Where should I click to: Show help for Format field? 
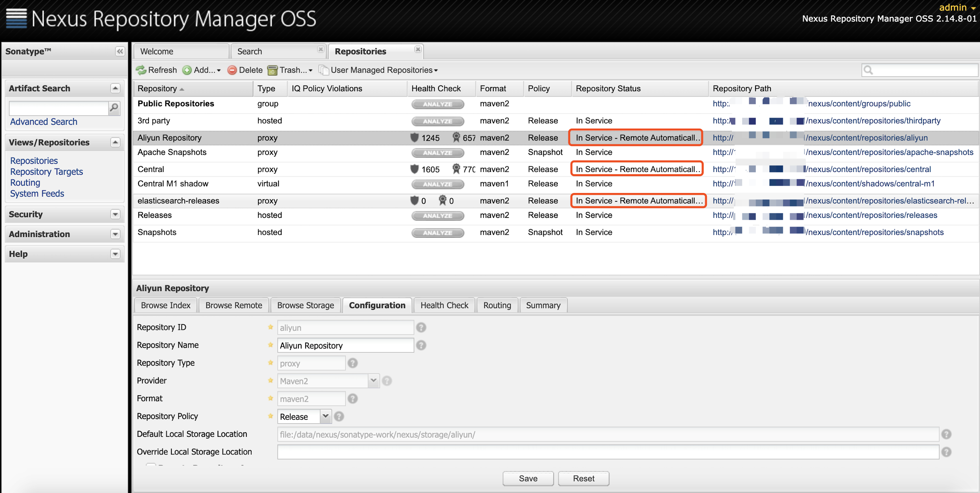point(353,399)
